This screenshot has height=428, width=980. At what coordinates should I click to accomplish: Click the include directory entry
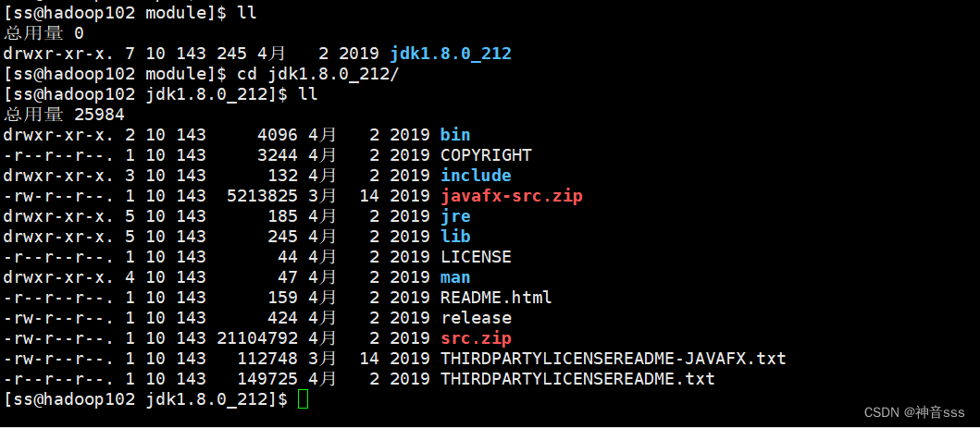tap(476, 176)
